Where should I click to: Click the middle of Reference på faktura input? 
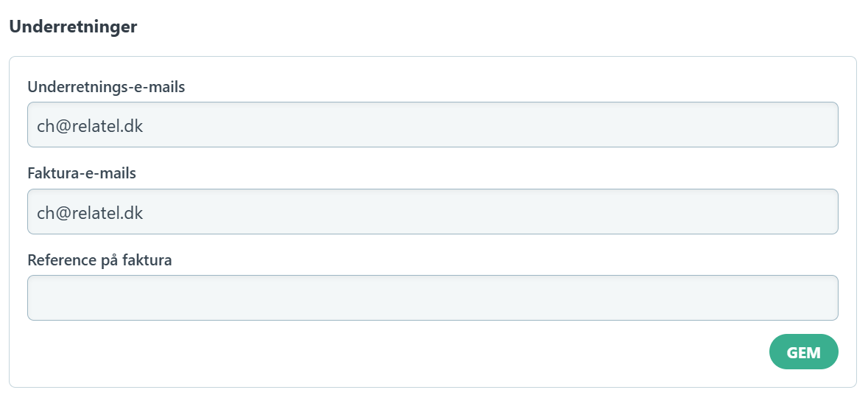click(x=432, y=298)
